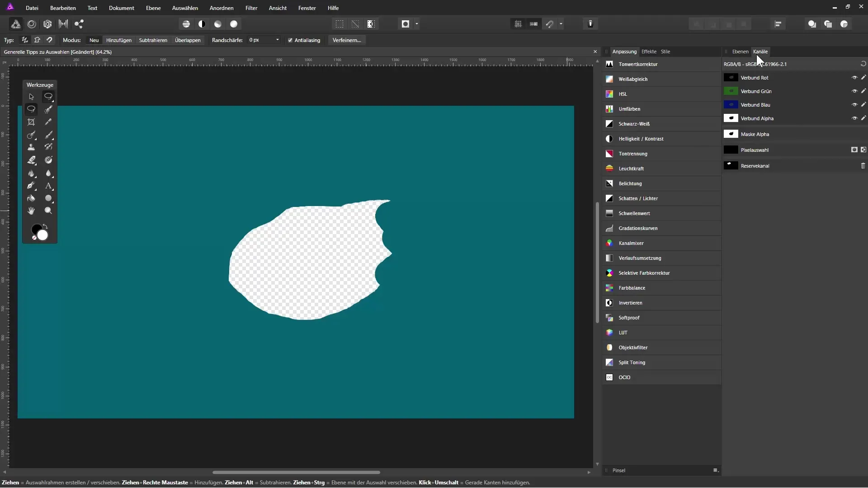Viewport: 868px width, 488px height.
Task: Toggle editing pencil for Verbund Rot
Action: (x=863, y=78)
